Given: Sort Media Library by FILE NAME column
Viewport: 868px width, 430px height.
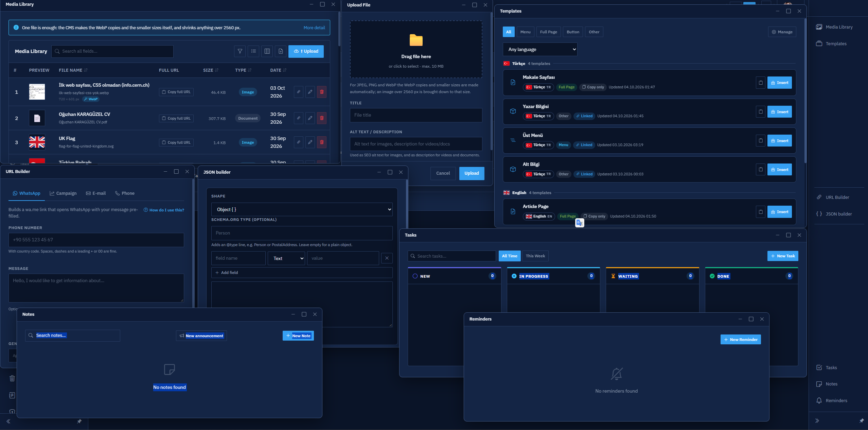Looking at the screenshot, I should [x=73, y=70].
